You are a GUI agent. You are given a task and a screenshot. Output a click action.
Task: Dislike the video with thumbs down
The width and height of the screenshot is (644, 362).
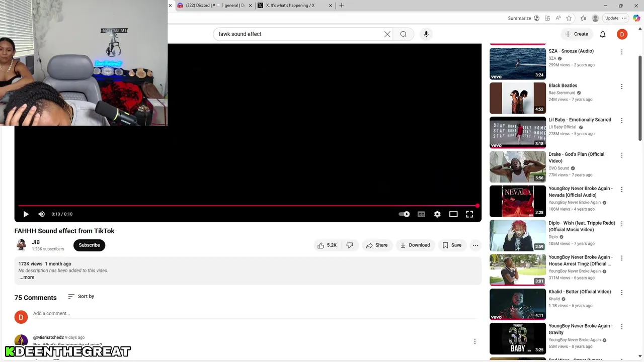(x=350, y=245)
